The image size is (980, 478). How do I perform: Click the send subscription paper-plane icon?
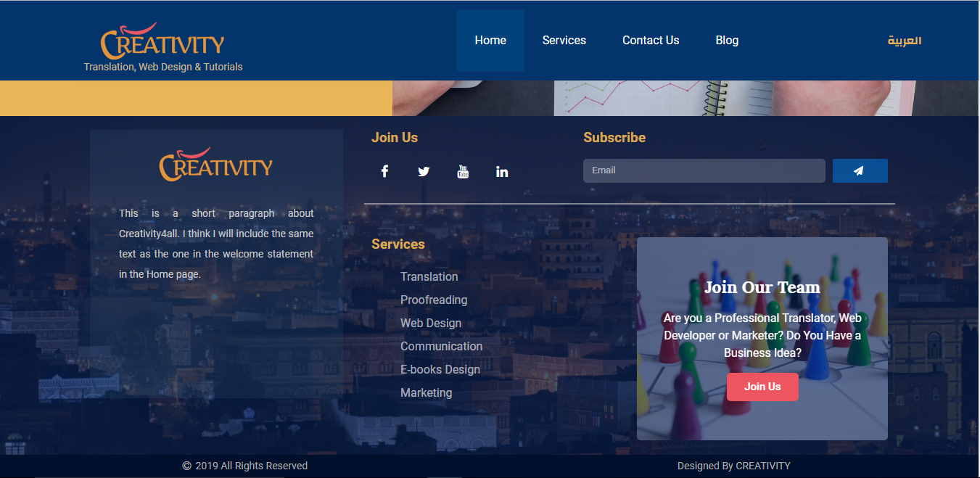(860, 170)
